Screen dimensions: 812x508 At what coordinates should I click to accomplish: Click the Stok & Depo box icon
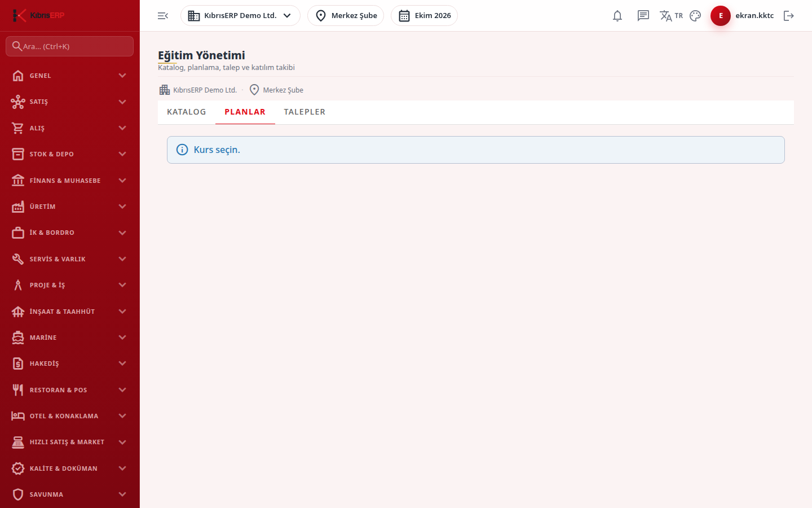18,154
